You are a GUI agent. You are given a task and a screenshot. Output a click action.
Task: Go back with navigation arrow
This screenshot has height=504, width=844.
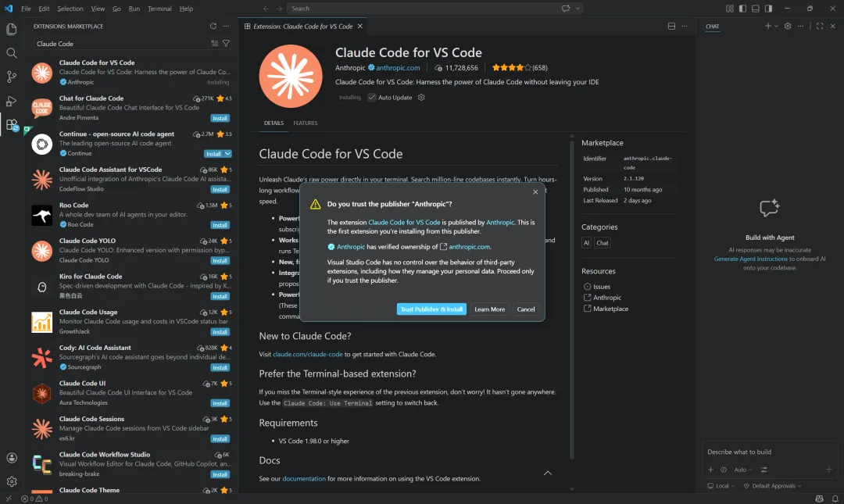266,9
